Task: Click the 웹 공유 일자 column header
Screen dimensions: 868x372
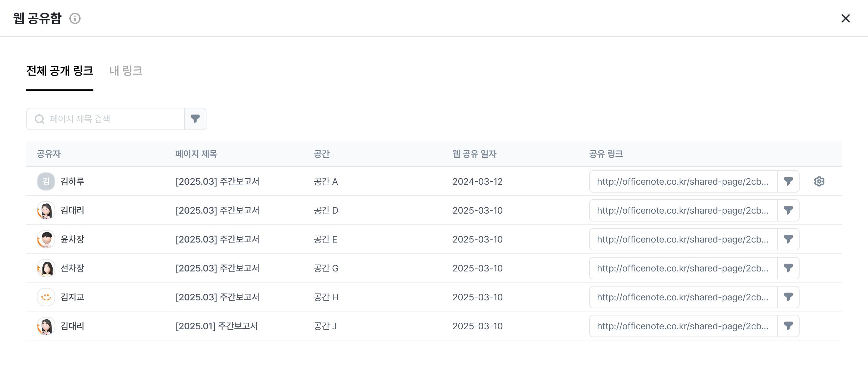Action: click(474, 154)
